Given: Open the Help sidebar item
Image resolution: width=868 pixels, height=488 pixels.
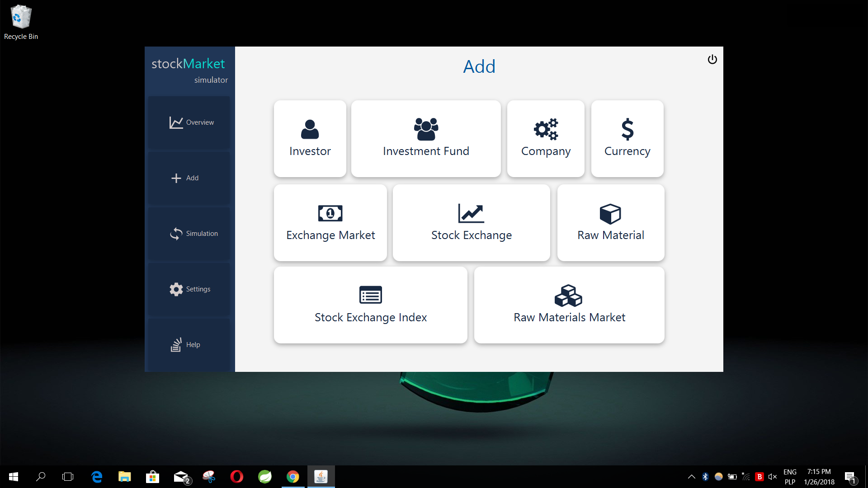Looking at the screenshot, I should pos(189,345).
